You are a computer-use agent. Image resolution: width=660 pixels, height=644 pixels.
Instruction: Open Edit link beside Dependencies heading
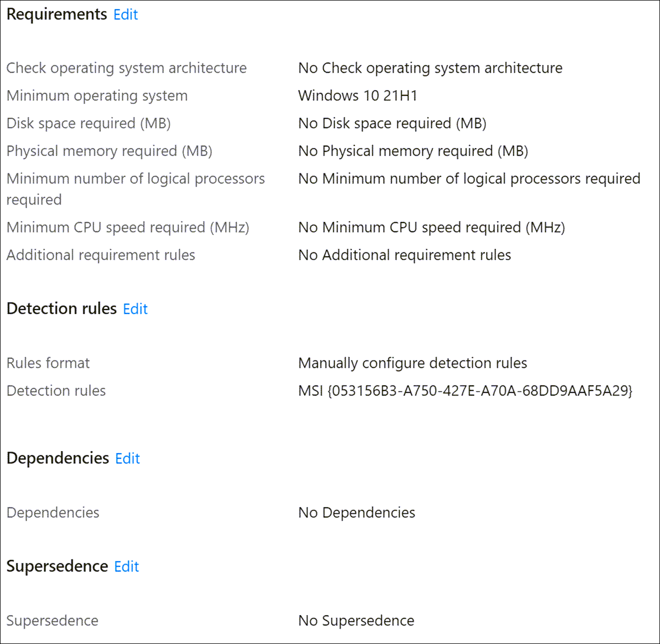coord(128,458)
